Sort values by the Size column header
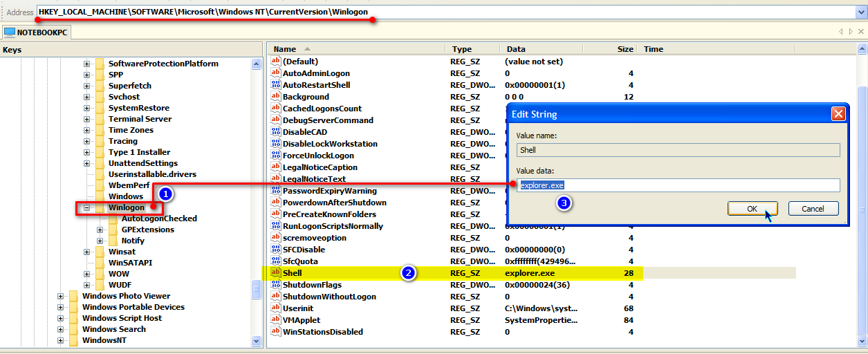The width and height of the screenshot is (868, 354). 610,49
